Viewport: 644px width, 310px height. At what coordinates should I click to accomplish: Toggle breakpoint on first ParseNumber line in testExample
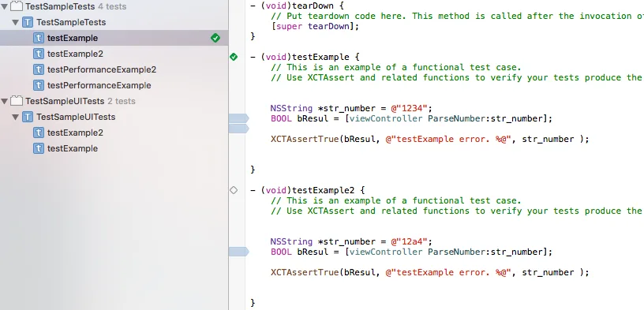238,118
